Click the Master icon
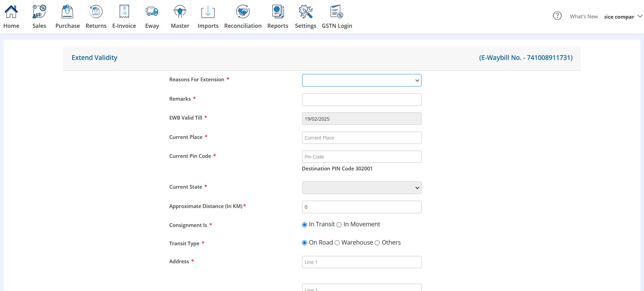The image size is (644, 291). coord(180,12)
